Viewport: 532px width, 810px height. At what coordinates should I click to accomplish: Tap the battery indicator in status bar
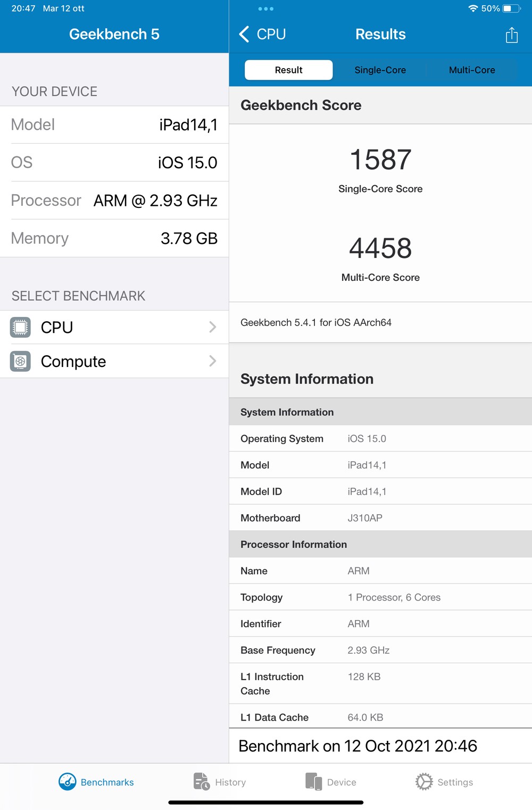(x=512, y=9)
